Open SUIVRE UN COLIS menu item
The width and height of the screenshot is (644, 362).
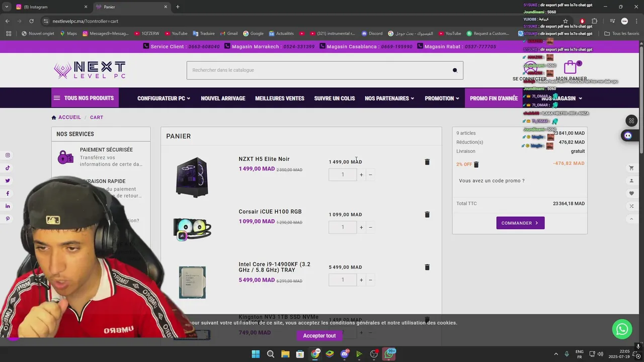(x=335, y=99)
